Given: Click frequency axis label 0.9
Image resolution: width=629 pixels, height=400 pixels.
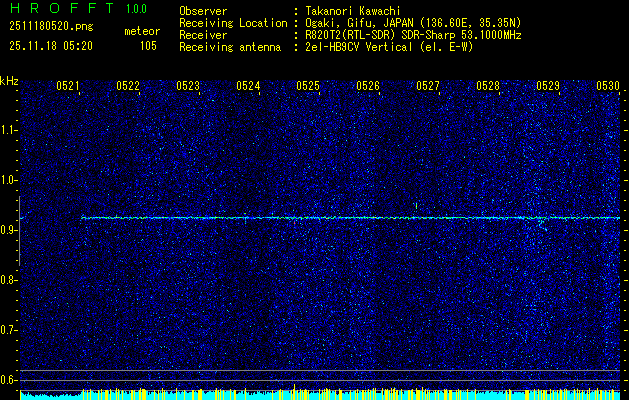Looking at the screenshot, I should (7, 230).
